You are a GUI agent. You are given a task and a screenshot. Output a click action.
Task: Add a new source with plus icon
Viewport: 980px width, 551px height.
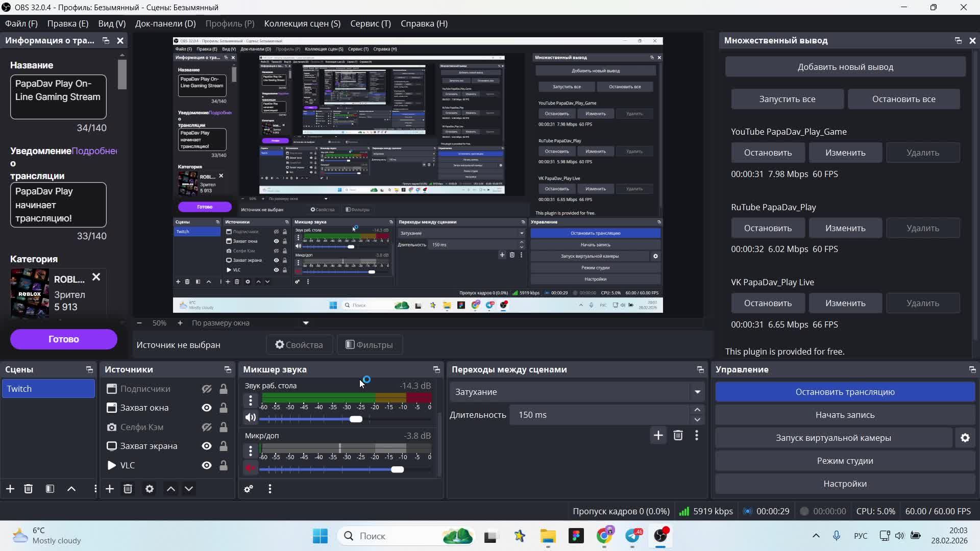tap(110, 489)
